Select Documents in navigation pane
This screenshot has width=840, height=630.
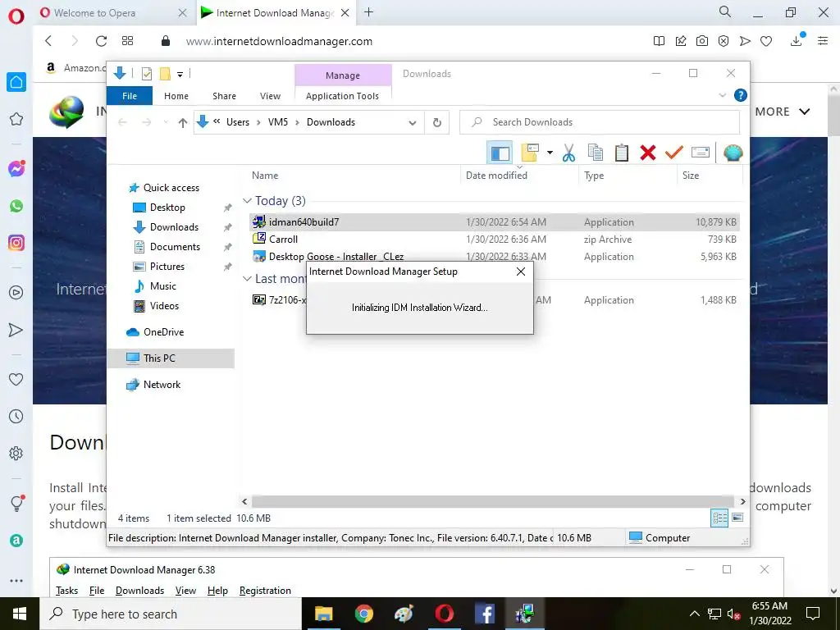(x=176, y=247)
